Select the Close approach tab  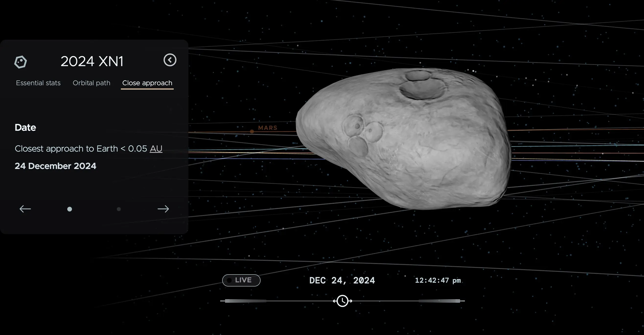[x=147, y=83]
